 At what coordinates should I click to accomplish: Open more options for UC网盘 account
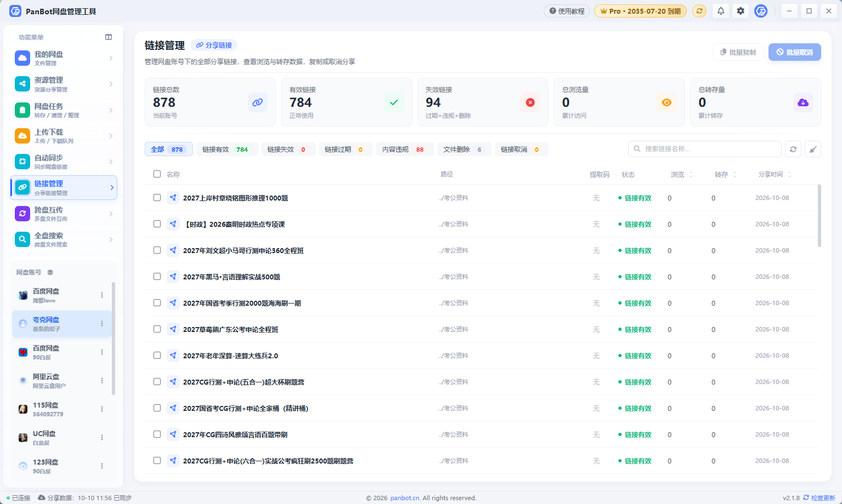pyautogui.click(x=102, y=438)
